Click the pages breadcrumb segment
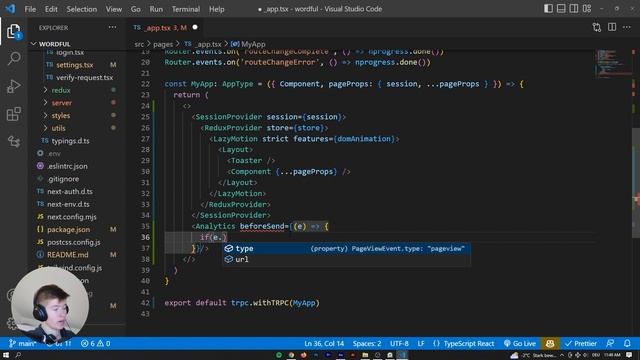Screen dimensions: 640x360 163,44
